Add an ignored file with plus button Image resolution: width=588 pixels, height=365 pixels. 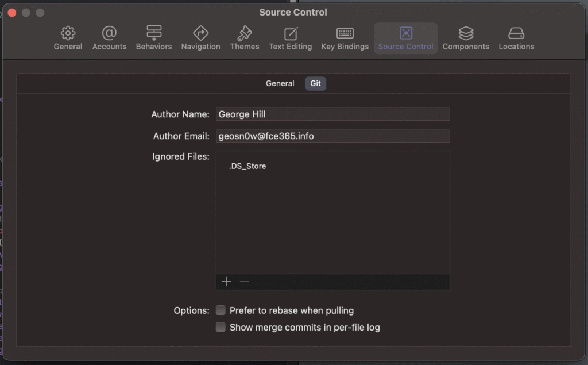pyautogui.click(x=226, y=282)
